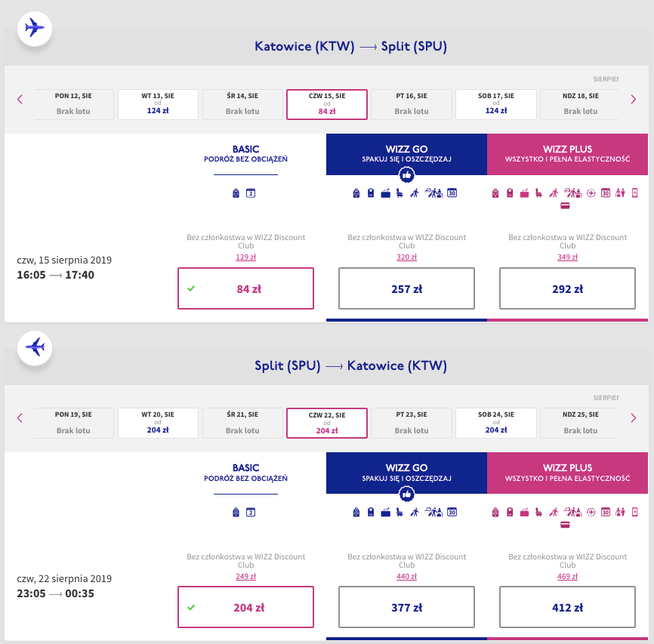Click the backpack cabin item icon, outbound WIZZ GO
The width and height of the screenshot is (654, 644).
pos(356,193)
